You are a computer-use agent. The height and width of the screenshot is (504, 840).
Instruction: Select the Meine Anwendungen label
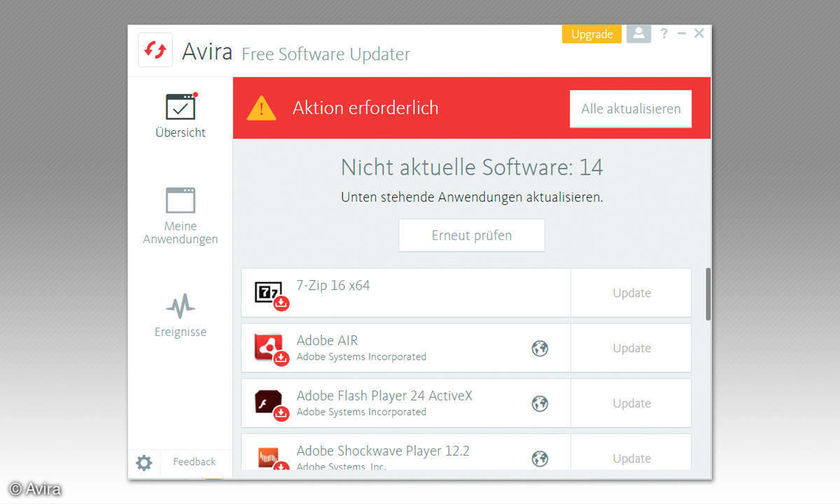coord(181,232)
